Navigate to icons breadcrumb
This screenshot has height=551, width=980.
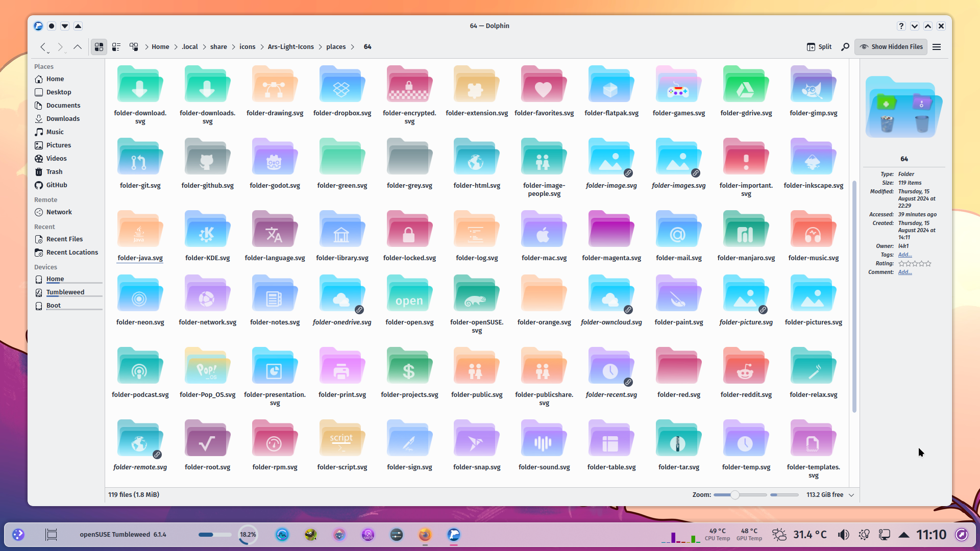248,47
